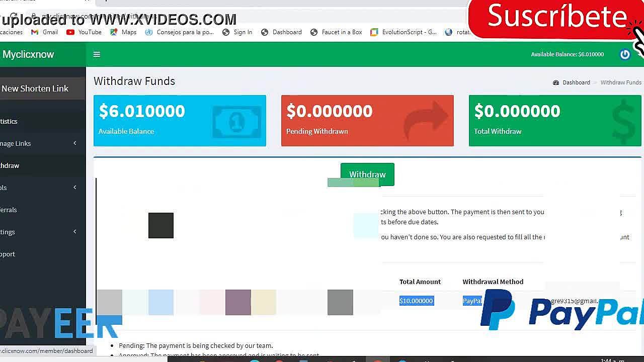This screenshot has height=362, width=644.
Task: Click the power logout icon in header
Action: pyautogui.click(x=624, y=54)
